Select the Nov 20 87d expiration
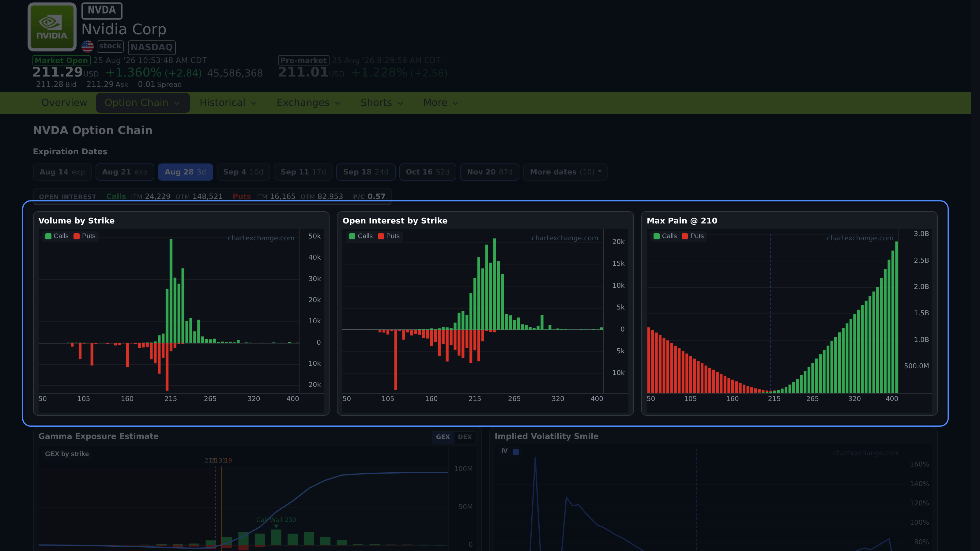 pos(490,172)
